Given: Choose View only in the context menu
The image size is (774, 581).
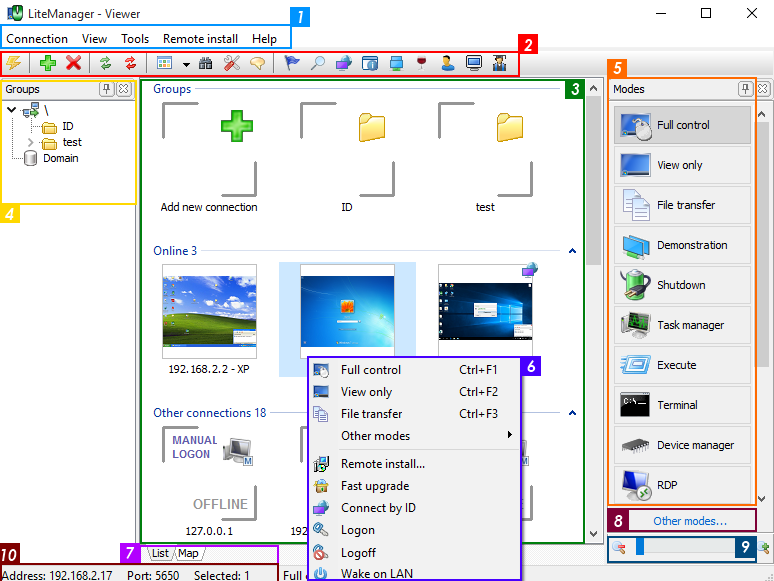Looking at the screenshot, I should coord(415,392).
